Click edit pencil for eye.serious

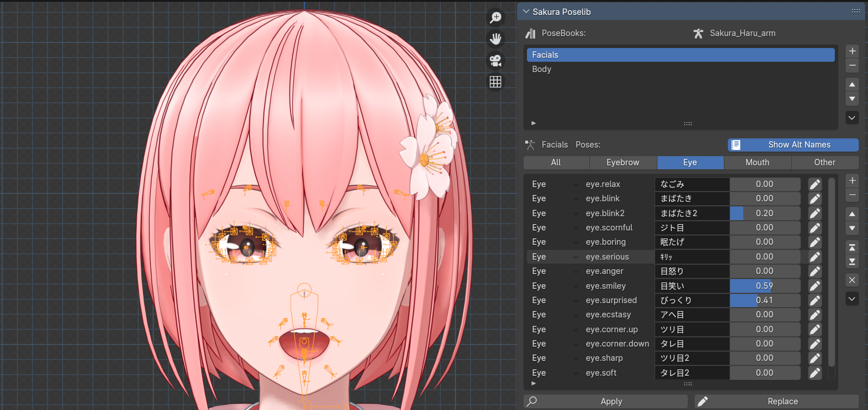[x=815, y=257]
